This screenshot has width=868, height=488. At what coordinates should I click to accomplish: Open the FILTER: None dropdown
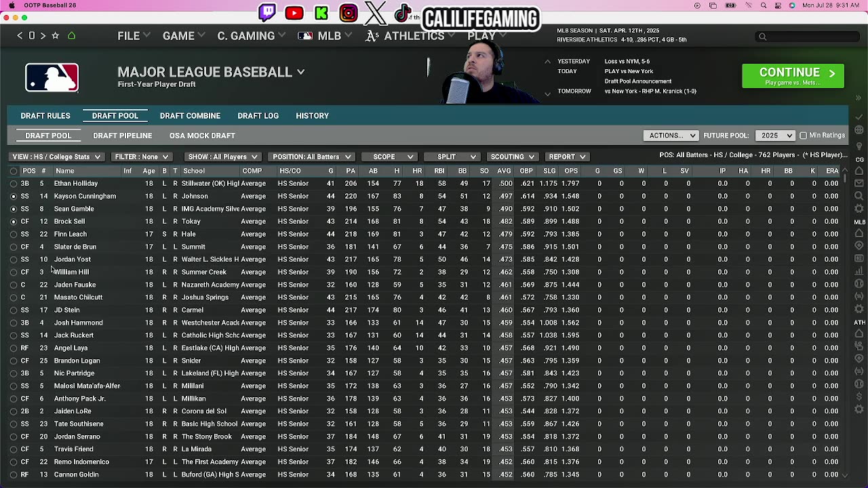(x=141, y=157)
